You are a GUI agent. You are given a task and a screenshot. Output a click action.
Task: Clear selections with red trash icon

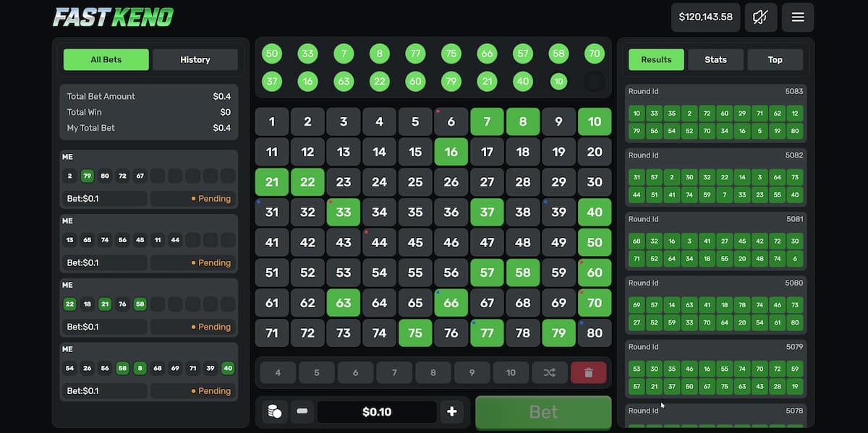(589, 373)
